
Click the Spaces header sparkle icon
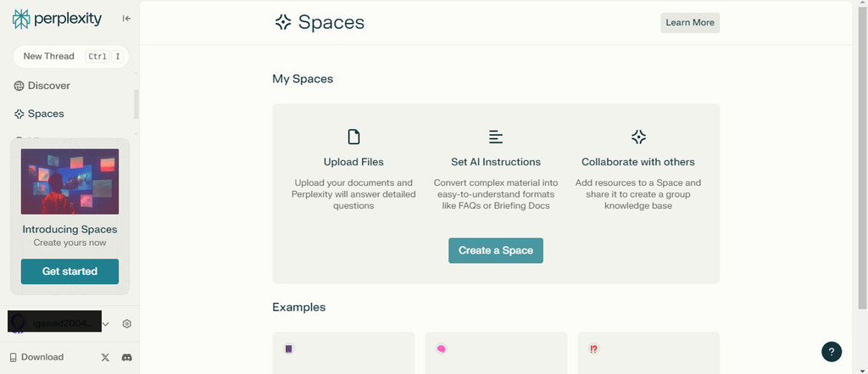click(283, 22)
